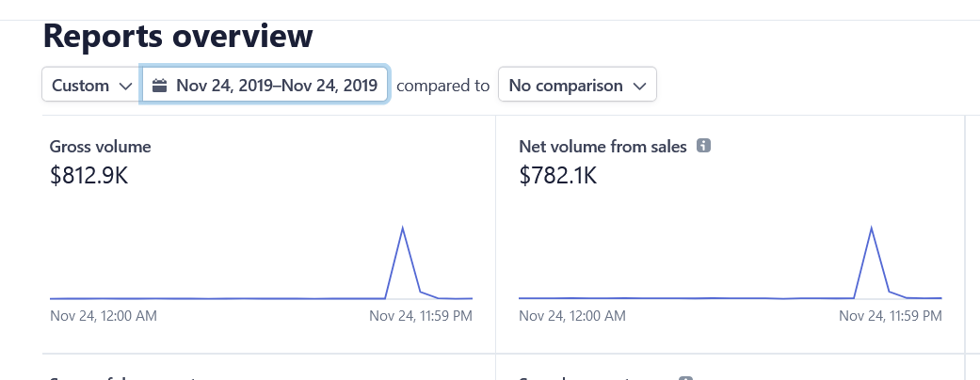The image size is (980, 380).
Task: Click the peak of Net volume chart
Action: pos(872,229)
